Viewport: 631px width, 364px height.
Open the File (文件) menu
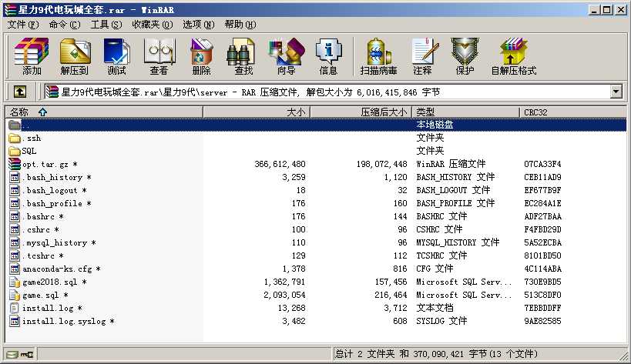pos(23,25)
